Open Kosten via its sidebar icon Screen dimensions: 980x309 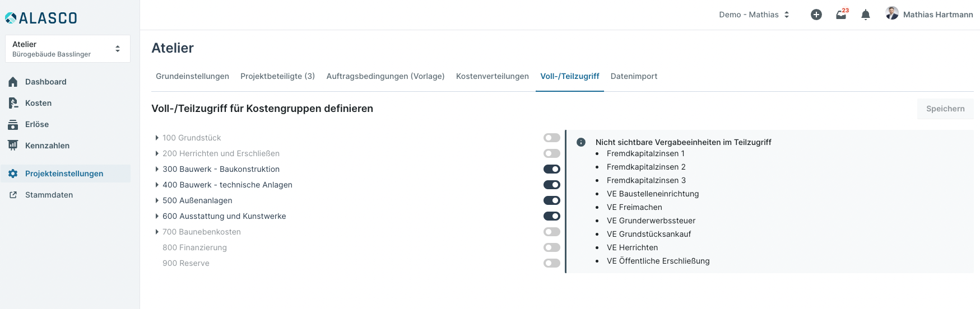[x=13, y=103]
